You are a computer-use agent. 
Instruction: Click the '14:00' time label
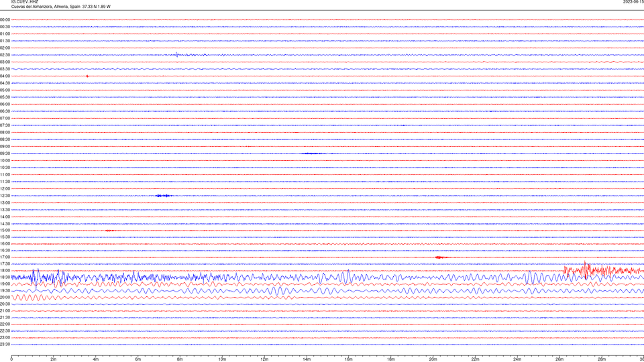pyautogui.click(x=5, y=217)
